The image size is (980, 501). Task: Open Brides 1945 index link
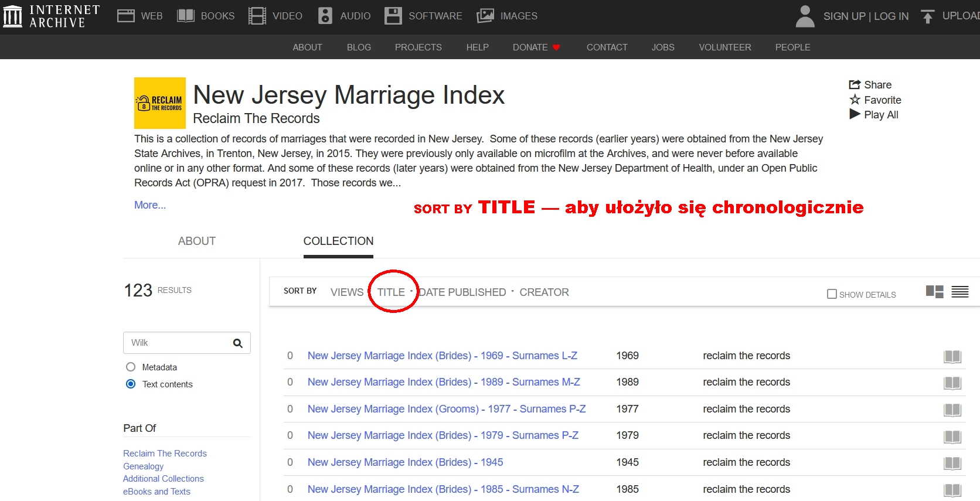coord(405,462)
